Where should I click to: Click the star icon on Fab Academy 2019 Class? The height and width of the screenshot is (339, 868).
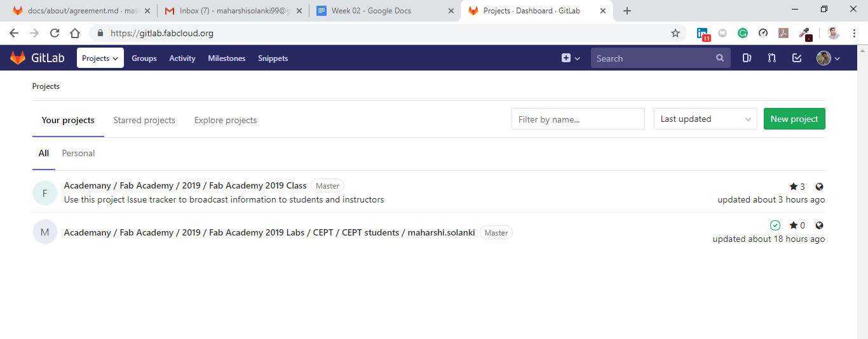pyautogui.click(x=793, y=187)
